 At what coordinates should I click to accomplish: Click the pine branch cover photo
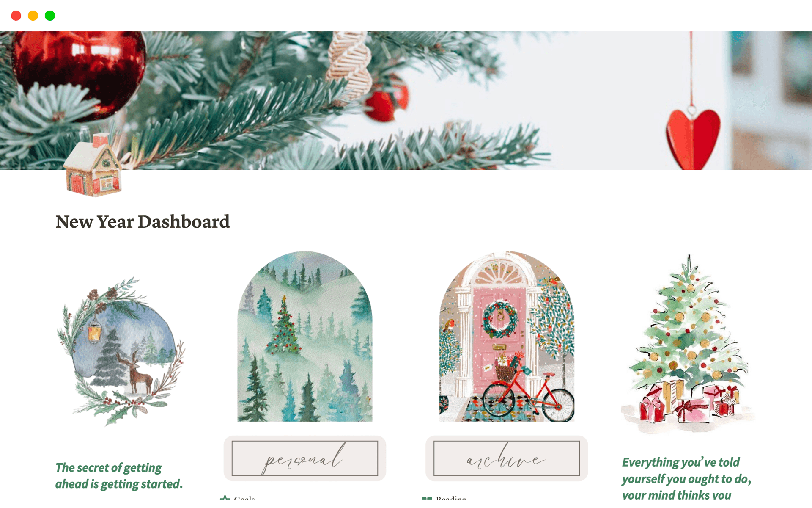pyautogui.click(x=406, y=101)
